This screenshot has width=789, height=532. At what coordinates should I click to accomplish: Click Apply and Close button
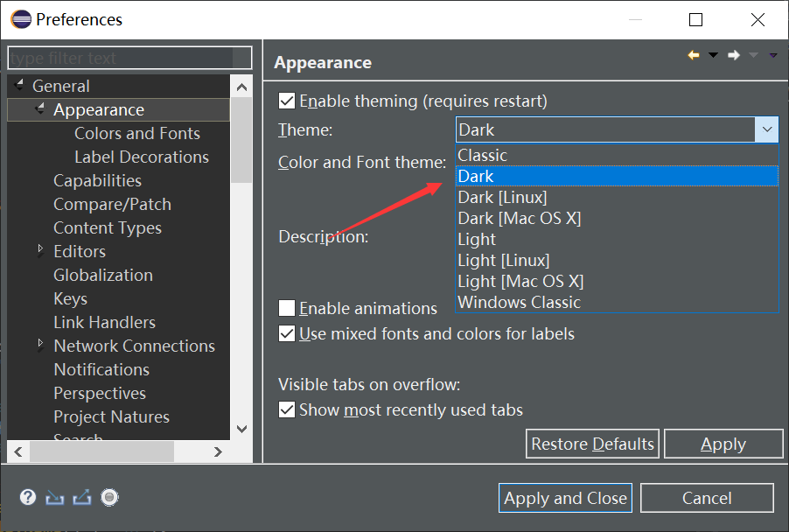coord(565,498)
